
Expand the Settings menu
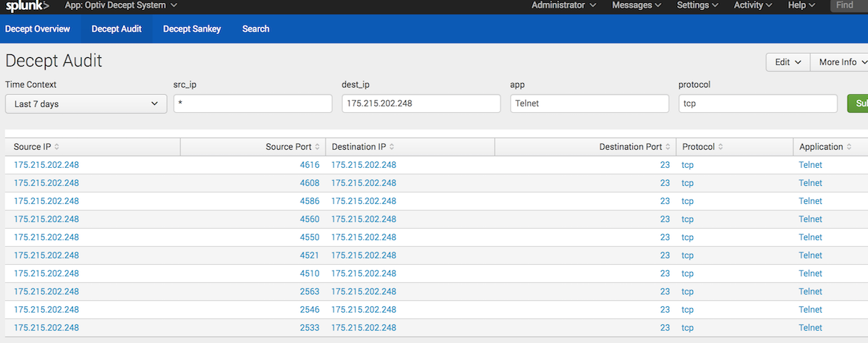point(698,5)
